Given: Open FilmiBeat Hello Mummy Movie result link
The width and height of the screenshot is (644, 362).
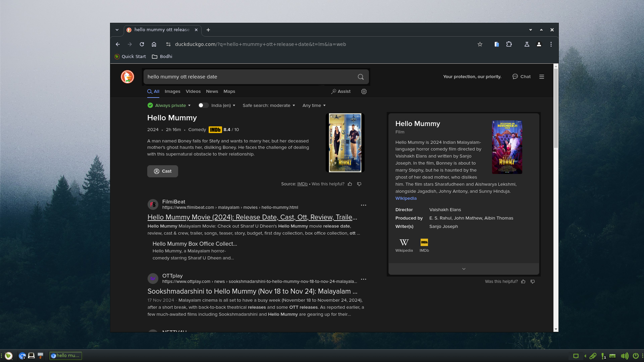Looking at the screenshot, I should click(252, 217).
